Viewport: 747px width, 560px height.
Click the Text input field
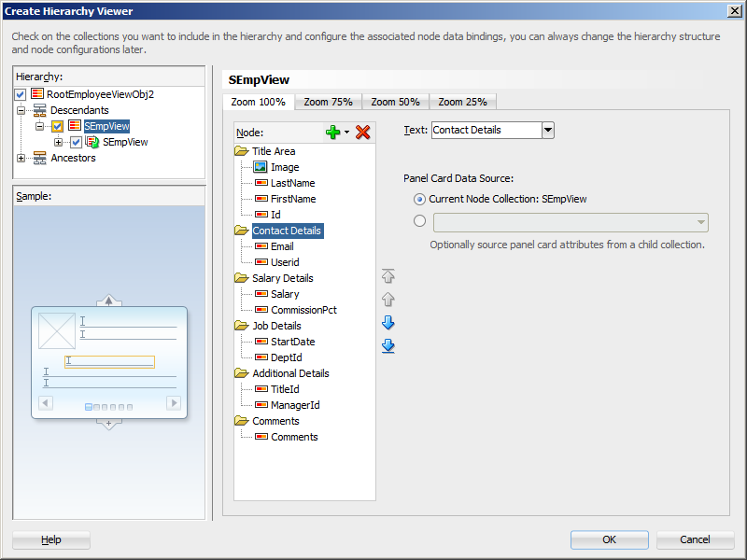[486, 130]
